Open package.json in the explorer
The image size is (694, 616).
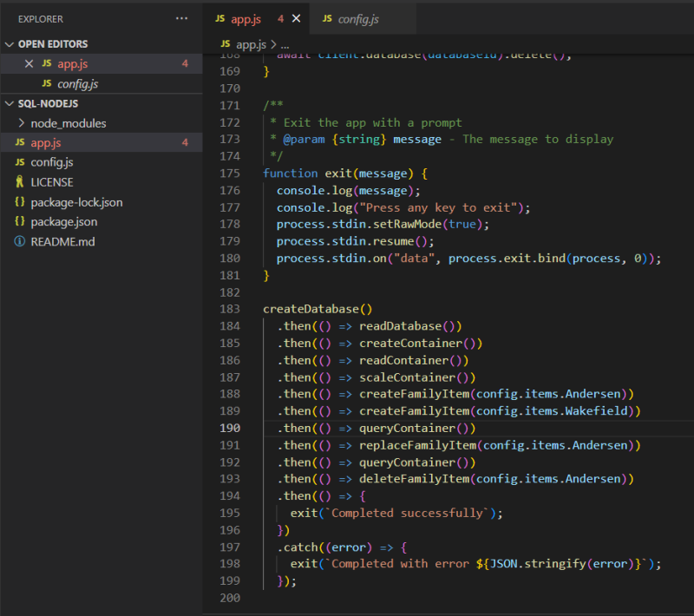point(63,222)
